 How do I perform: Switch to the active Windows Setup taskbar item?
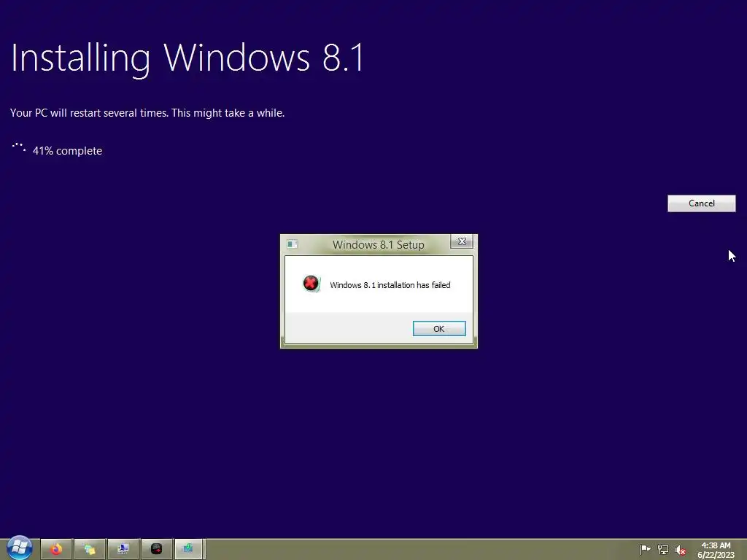189,549
